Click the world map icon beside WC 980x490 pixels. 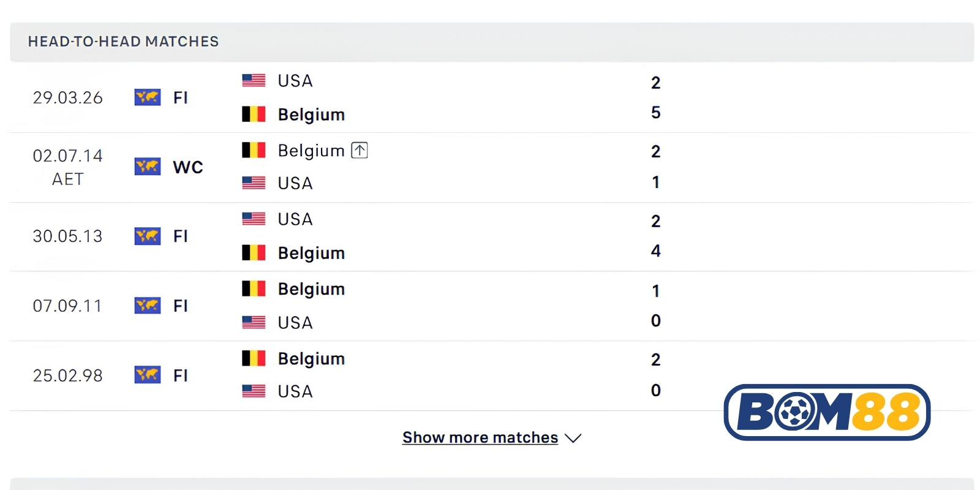pos(148,167)
